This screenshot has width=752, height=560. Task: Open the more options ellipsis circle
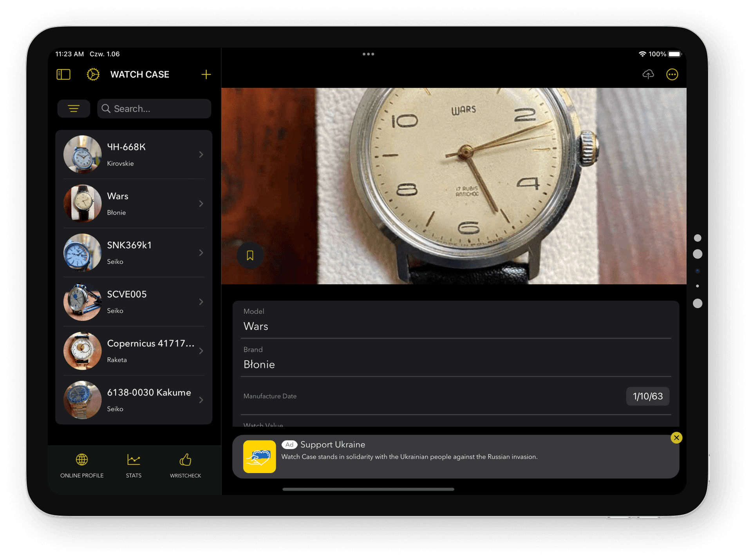tap(672, 74)
